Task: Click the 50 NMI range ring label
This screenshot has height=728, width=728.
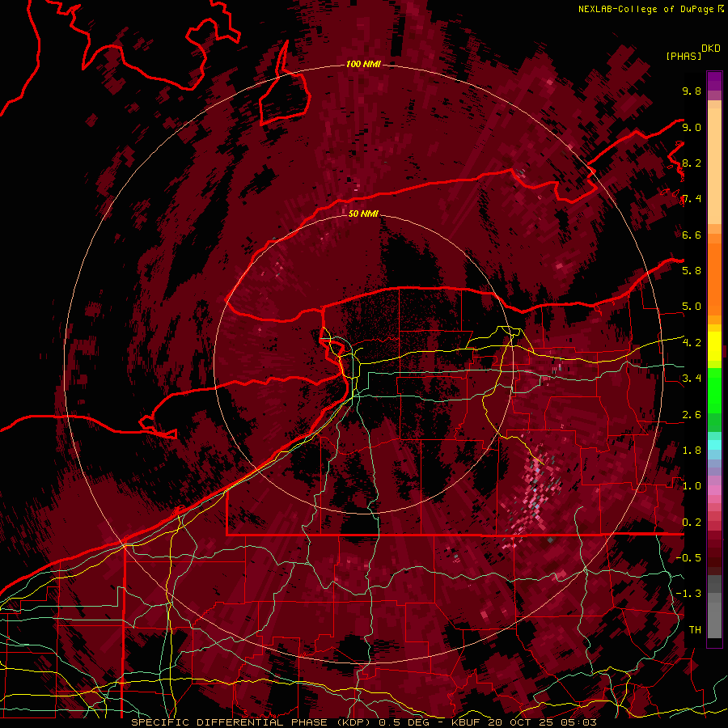Action: pyautogui.click(x=363, y=214)
